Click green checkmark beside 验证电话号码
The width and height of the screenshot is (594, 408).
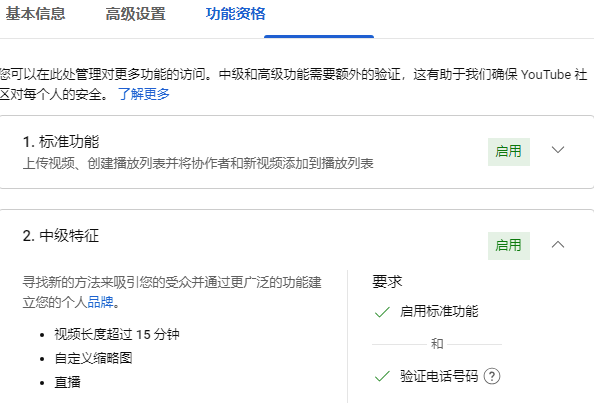(382, 376)
